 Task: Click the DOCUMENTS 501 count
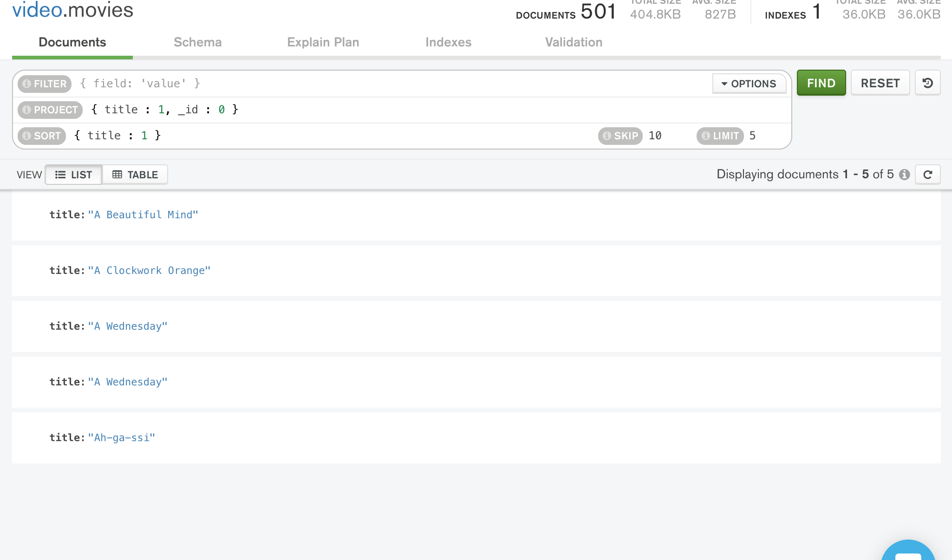[x=566, y=12]
